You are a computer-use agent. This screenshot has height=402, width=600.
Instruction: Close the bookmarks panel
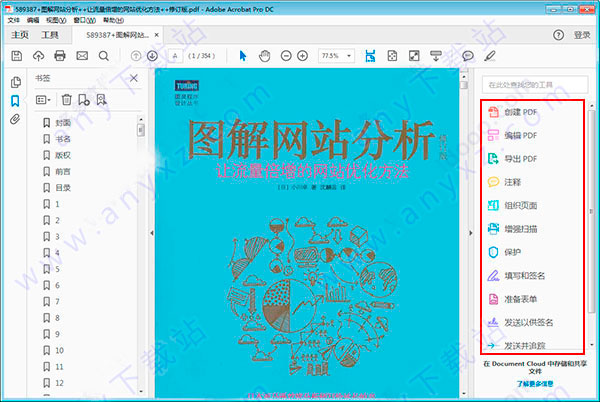coord(134,78)
